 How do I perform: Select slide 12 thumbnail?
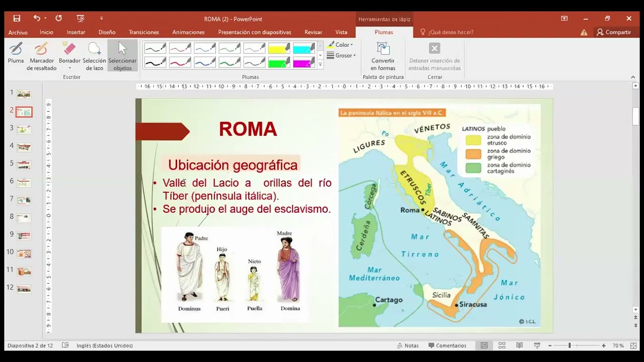[x=24, y=289]
